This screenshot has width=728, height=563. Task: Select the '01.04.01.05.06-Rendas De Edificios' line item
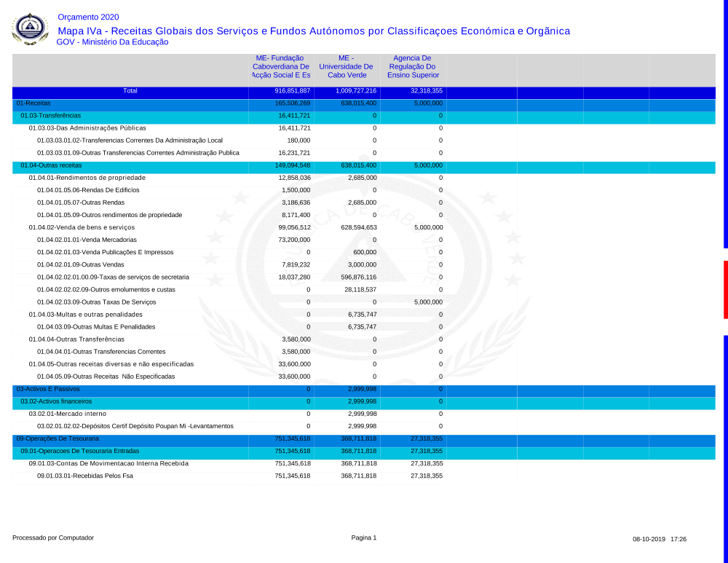coord(88,190)
